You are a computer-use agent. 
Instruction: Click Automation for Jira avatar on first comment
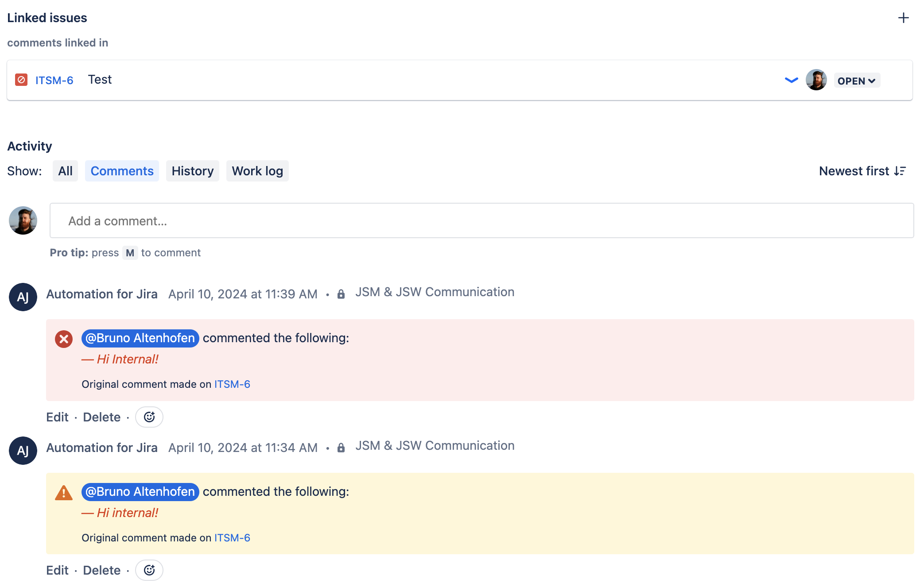(x=23, y=297)
